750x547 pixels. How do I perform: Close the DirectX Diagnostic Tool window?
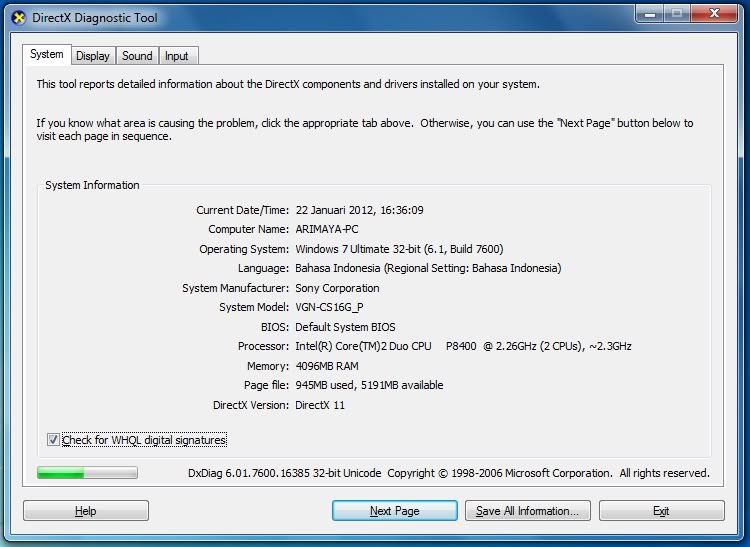coord(714,13)
